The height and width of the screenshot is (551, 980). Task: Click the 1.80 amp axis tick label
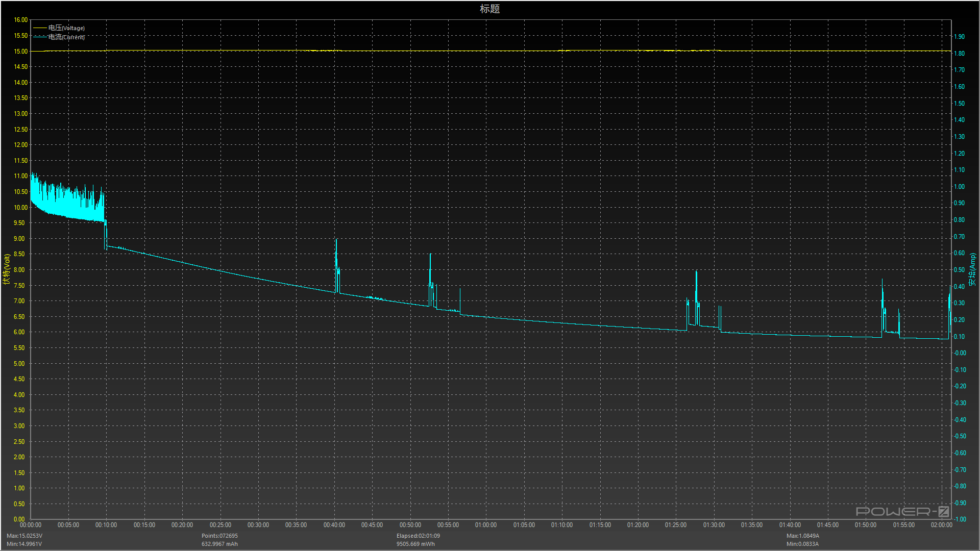[960, 54]
